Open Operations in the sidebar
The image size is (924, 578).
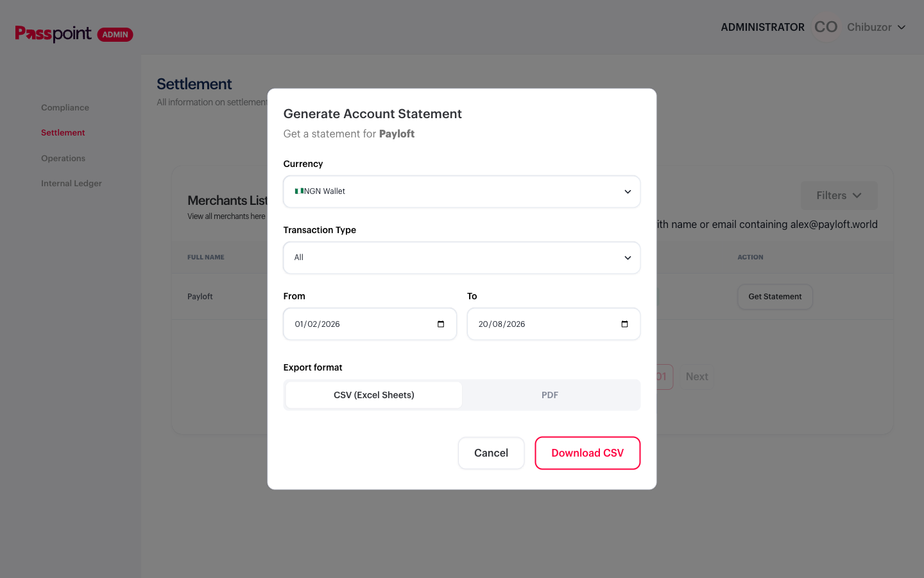point(63,159)
